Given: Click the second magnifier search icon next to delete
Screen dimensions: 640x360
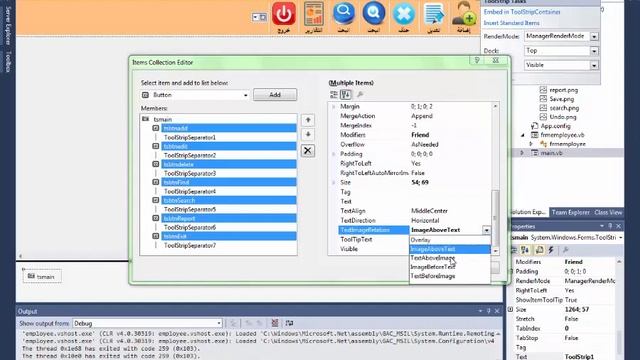Looking at the screenshot, I should point(373,13).
